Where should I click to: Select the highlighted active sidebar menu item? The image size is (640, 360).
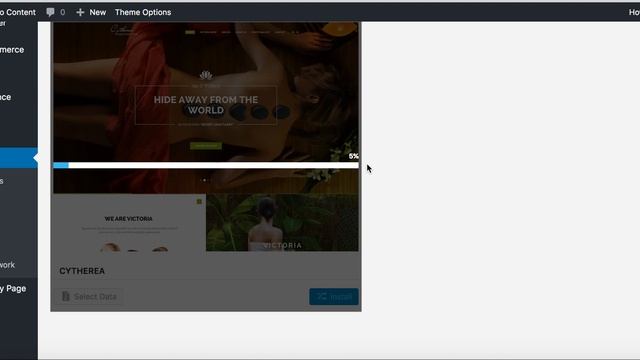[x=19, y=158]
